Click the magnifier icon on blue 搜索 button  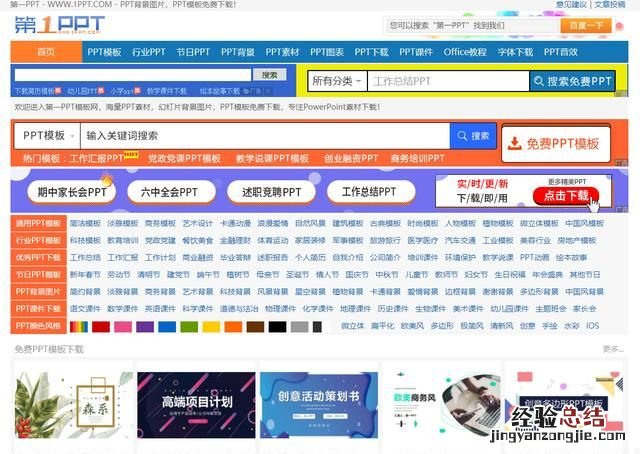(x=462, y=136)
